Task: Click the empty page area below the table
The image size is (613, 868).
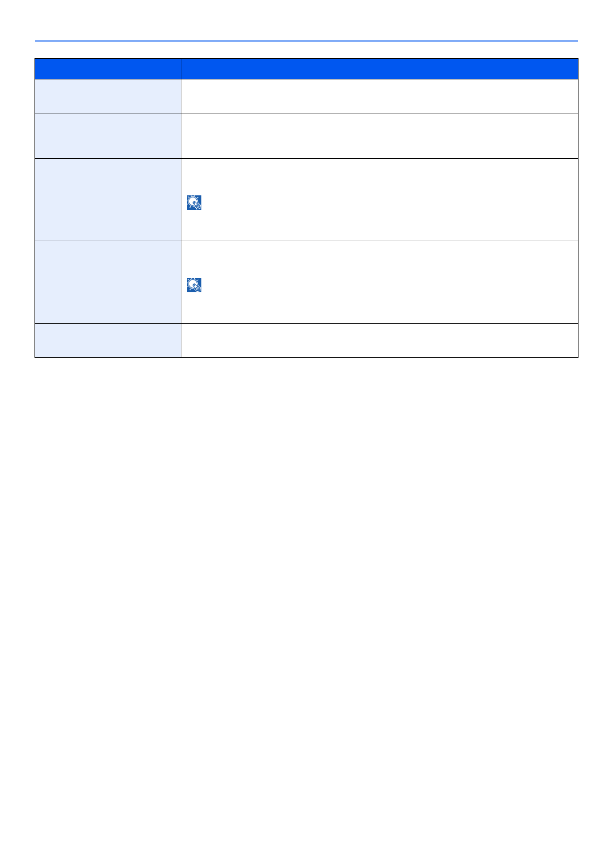Action: click(x=306, y=567)
